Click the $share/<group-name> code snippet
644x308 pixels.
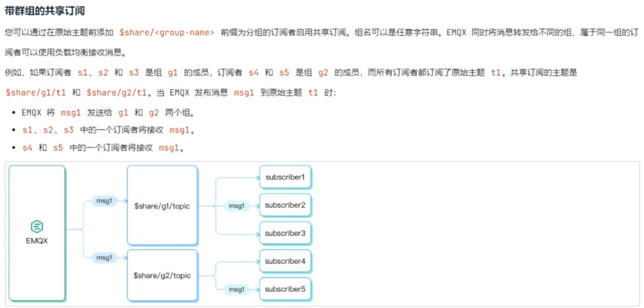coord(167,32)
